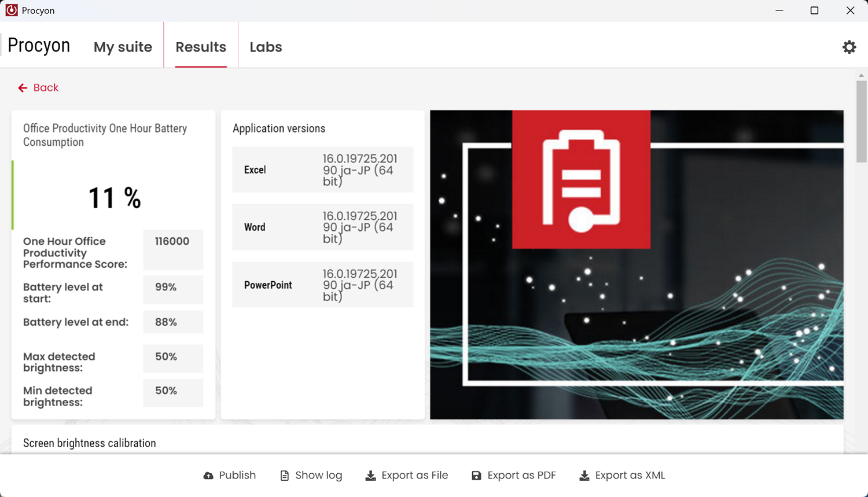The image size is (868, 497).
Task: Select the Results tab
Action: (x=201, y=47)
